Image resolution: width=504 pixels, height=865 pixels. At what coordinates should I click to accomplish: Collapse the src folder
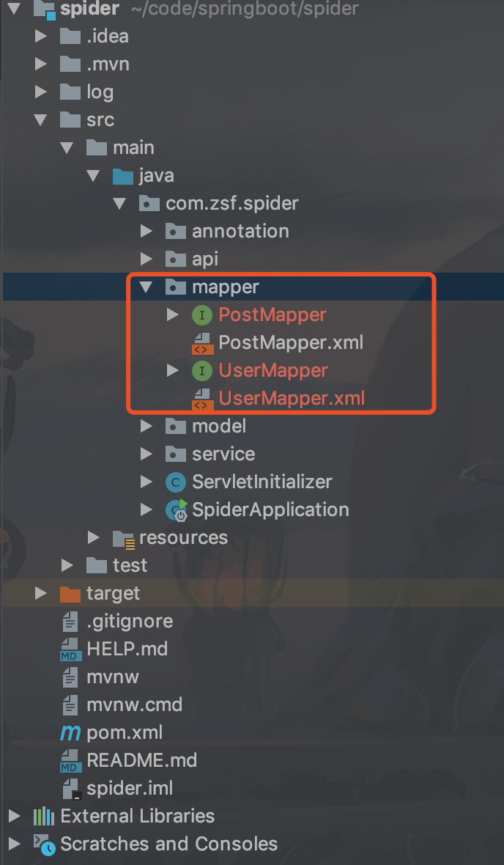40,119
